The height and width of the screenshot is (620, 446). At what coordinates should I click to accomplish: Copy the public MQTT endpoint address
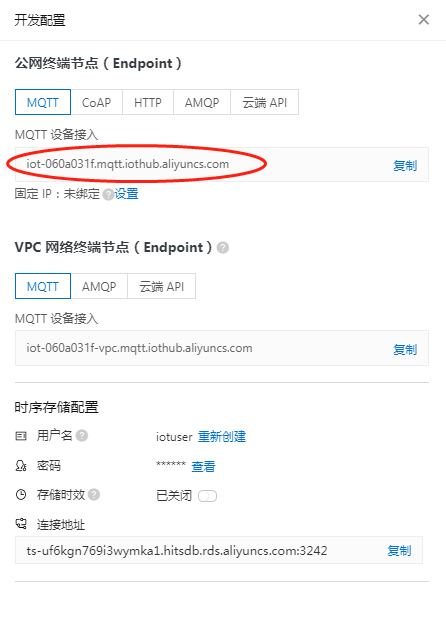405,165
